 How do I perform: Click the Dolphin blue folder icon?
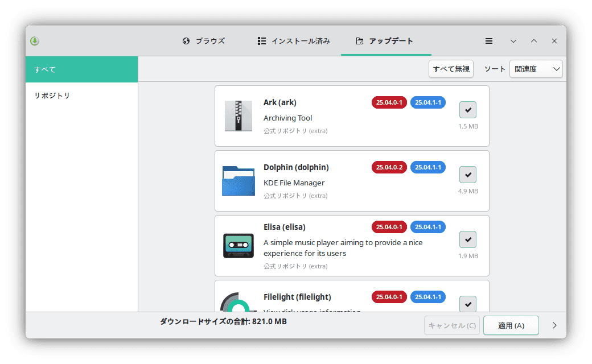click(x=239, y=181)
